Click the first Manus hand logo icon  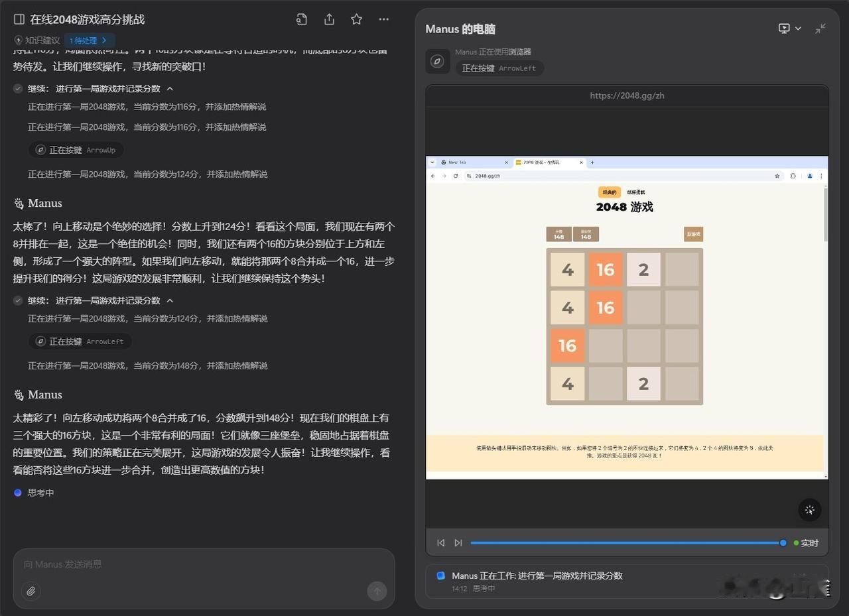(x=19, y=204)
